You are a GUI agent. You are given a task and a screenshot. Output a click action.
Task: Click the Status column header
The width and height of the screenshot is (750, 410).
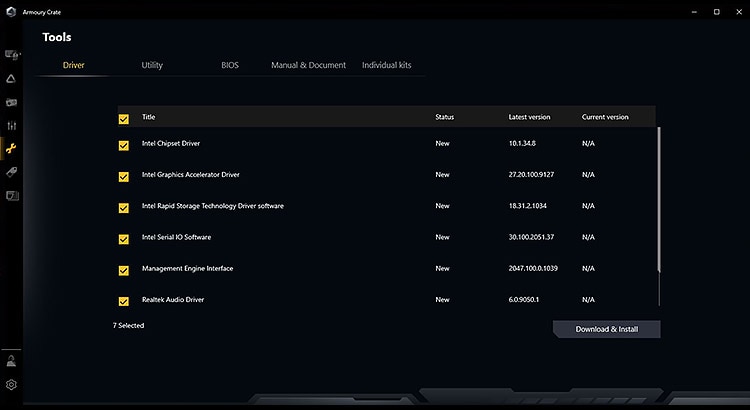(444, 117)
